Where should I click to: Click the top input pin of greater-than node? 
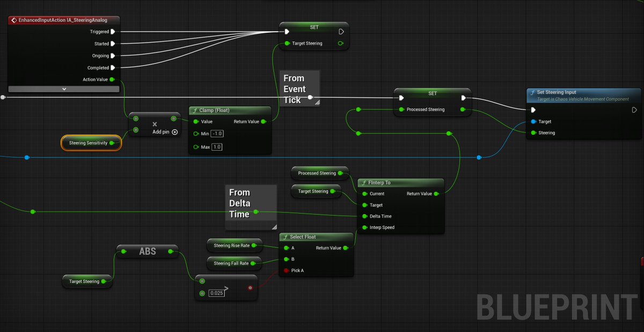[202, 281]
